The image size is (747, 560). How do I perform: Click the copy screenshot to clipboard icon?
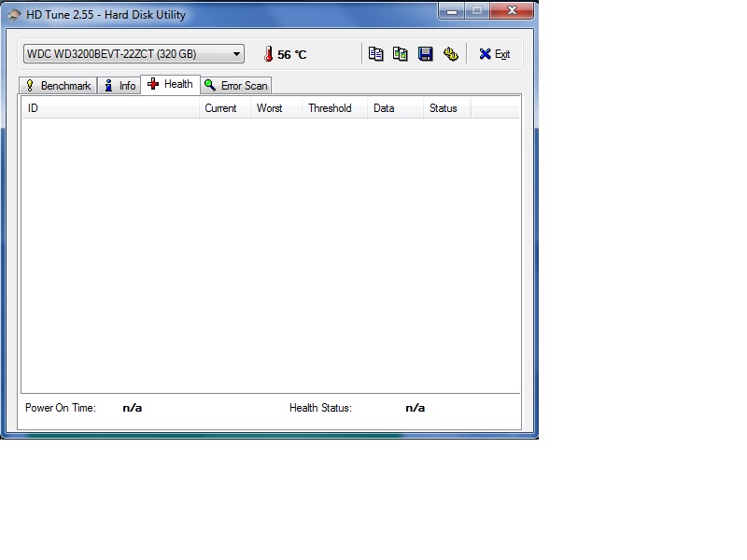401,54
